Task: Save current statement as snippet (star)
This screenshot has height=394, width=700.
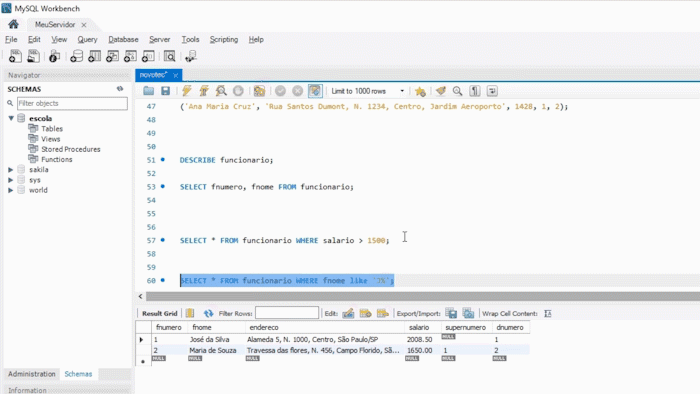Action: [420, 91]
